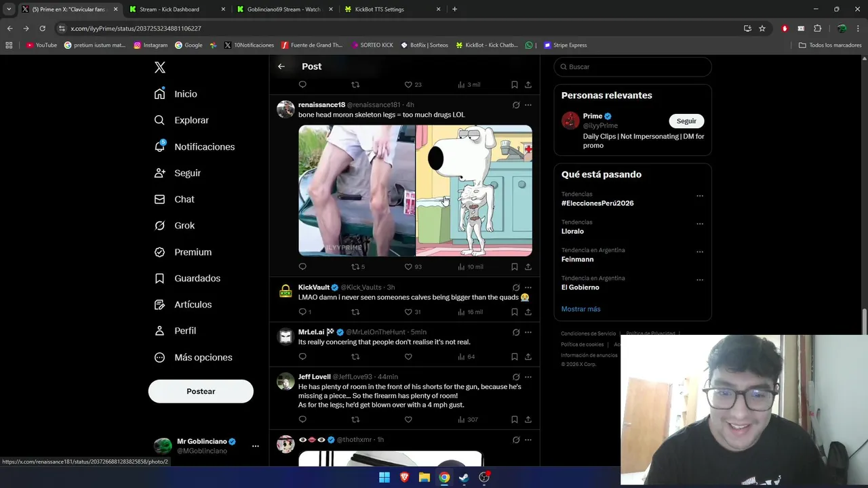Open #EleccionesPerú2026 trend

[x=597, y=203]
